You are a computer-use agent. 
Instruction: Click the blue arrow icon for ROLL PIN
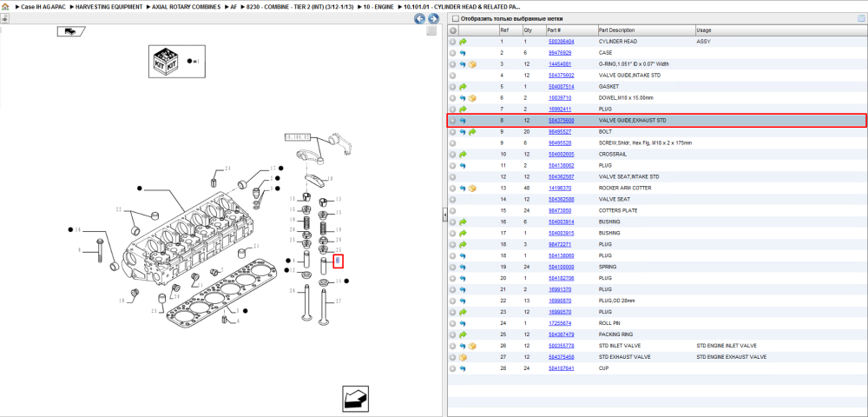click(463, 323)
